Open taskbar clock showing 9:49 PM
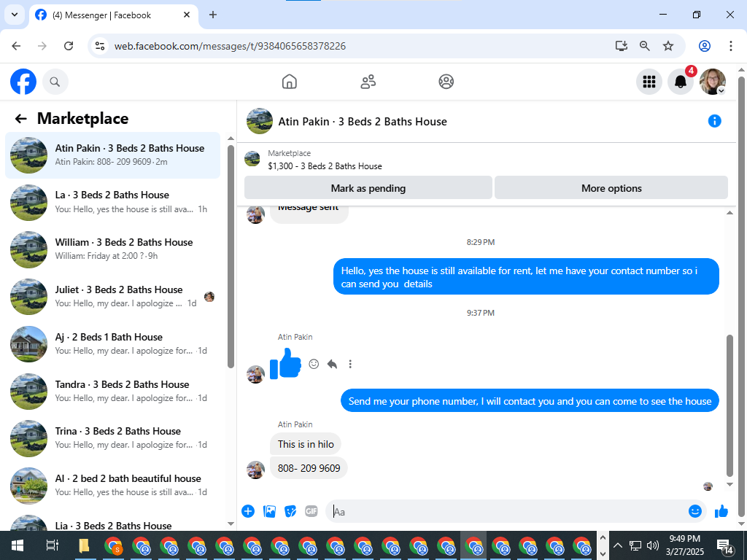 point(684,545)
